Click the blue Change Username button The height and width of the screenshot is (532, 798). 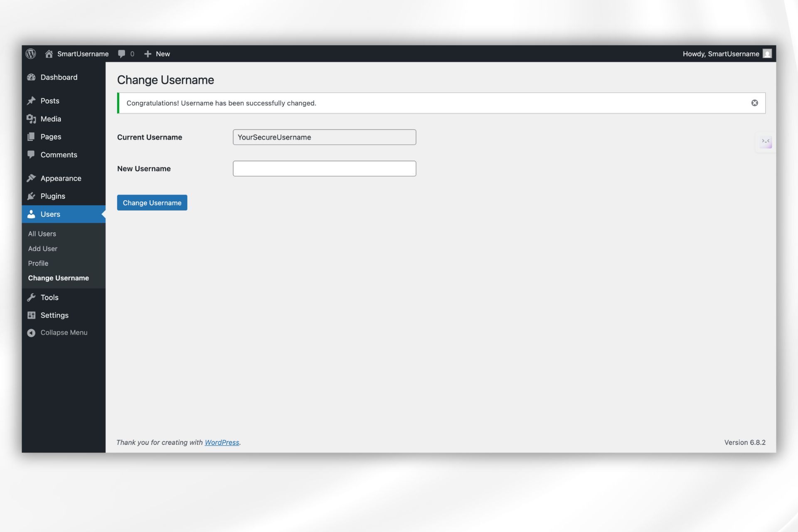pyautogui.click(x=152, y=203)
